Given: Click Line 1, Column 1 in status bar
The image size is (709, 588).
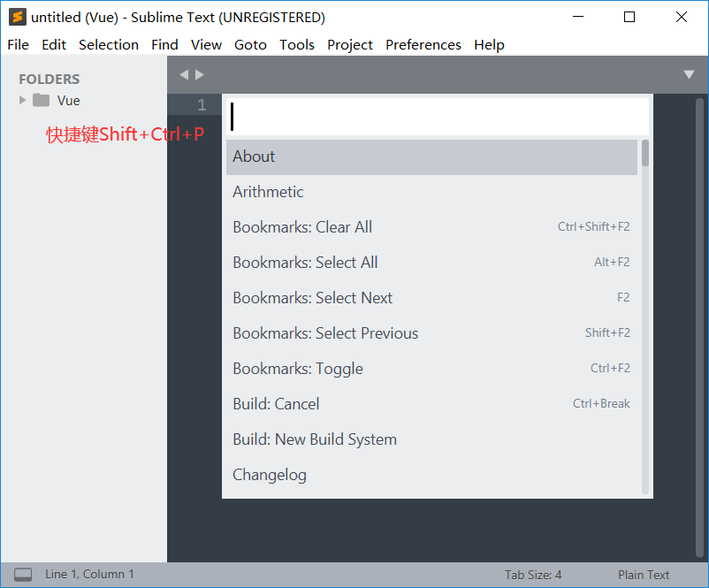Looking at the screenshot, I should tap(88, 574).
